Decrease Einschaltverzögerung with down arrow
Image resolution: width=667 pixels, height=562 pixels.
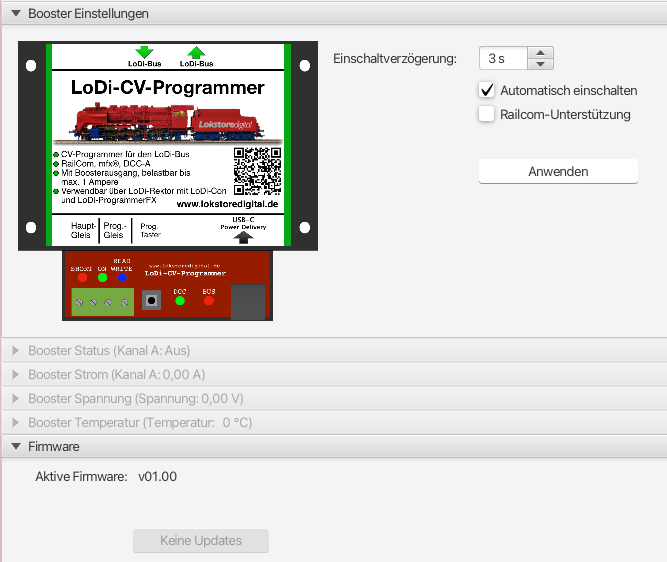coord(540,64)
